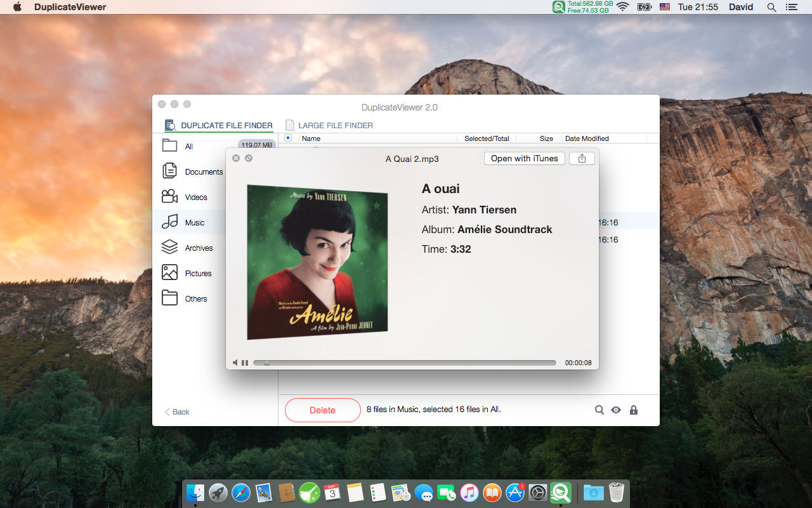Image resolution: width=812 pixels, height=508 pixels.
Task: Open Wi-Fi status in menu bar
Action: [622, 7]
